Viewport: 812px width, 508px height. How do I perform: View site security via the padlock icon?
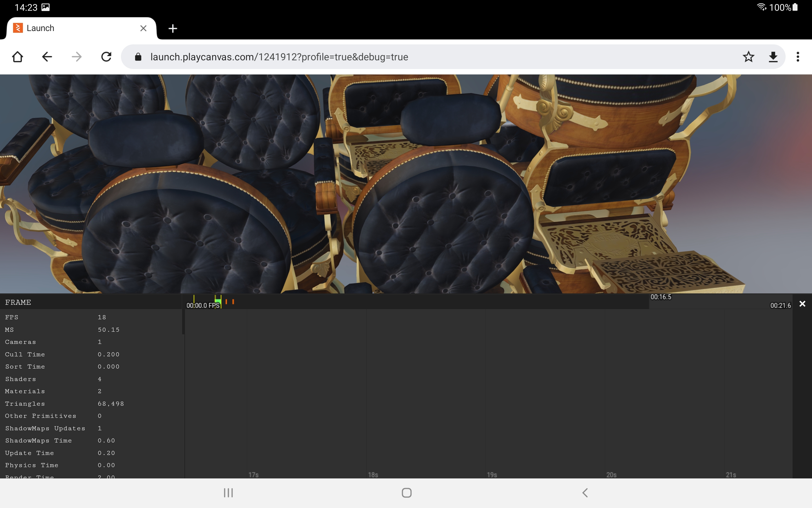point(138,57)
